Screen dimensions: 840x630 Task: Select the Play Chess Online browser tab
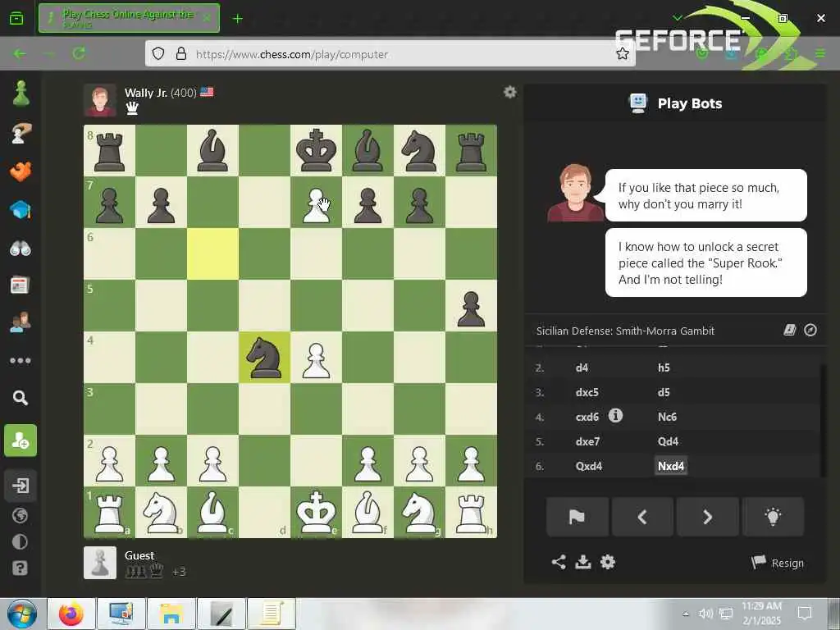tap(129, 18)
